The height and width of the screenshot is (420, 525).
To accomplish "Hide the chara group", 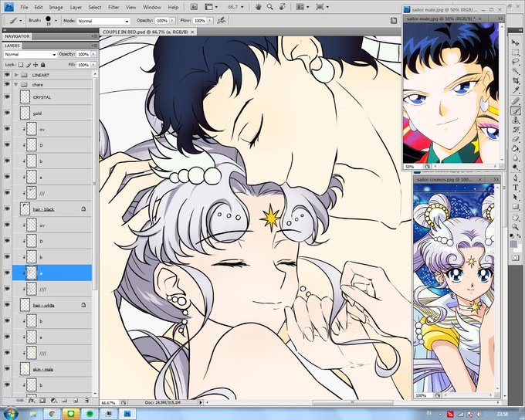I will 7,84.
